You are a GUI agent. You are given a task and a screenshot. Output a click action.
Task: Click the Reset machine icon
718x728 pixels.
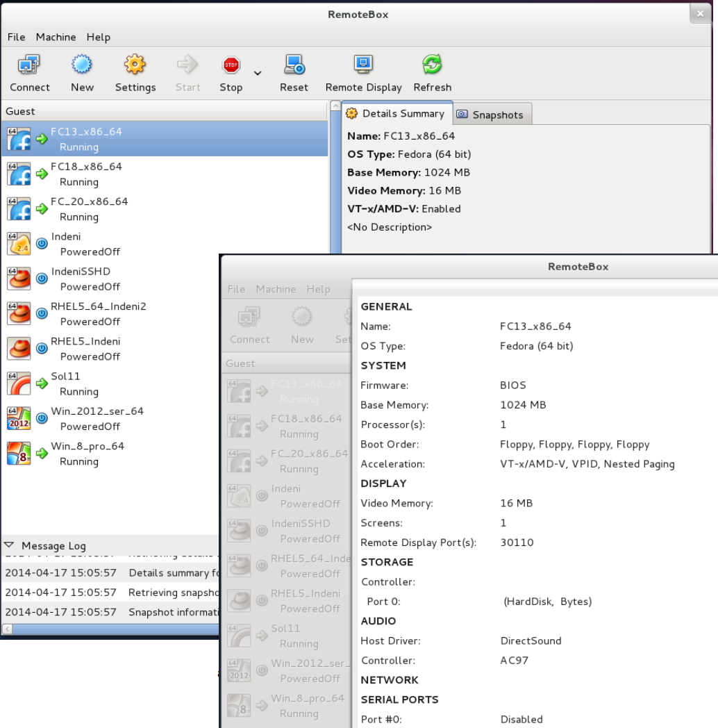pyautogui.click(x=294, y=74)
